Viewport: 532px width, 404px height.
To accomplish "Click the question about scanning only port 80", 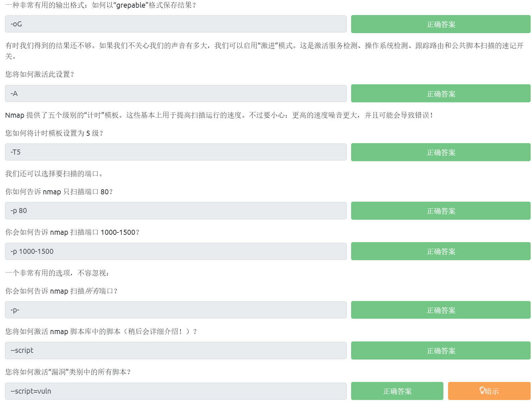I will [59, 192].
